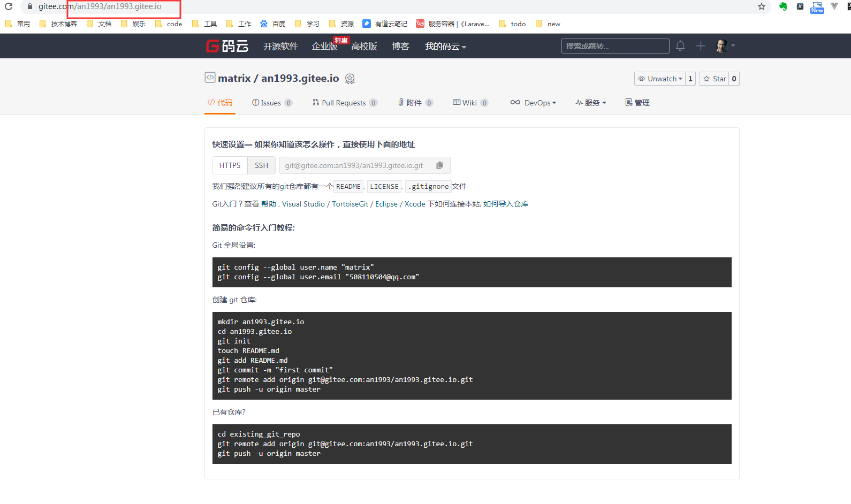851x504 pixels.
Task: Open the code bookmark folder
Action: [169, 24]
